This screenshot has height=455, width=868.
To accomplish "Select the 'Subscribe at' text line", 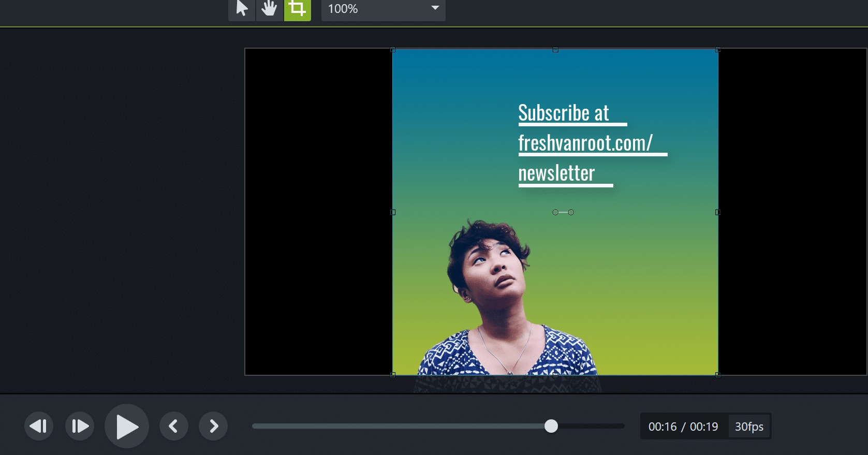I will (564, 113).
